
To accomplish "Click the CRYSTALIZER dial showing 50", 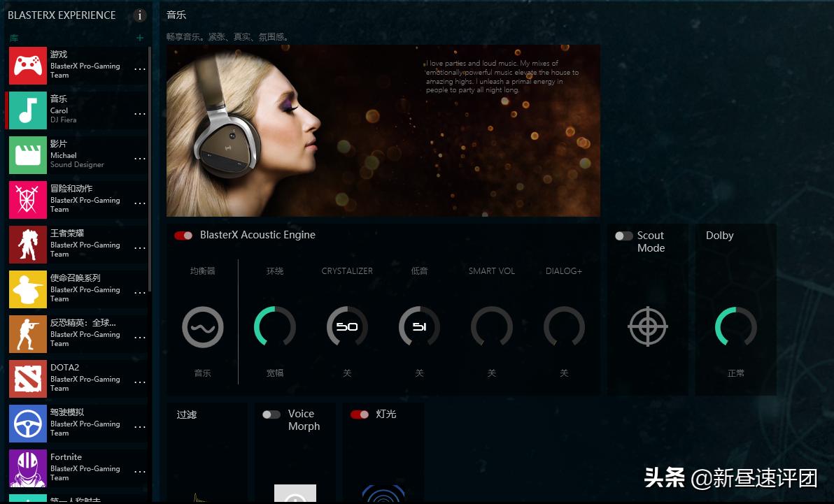I will pos(347,326).
